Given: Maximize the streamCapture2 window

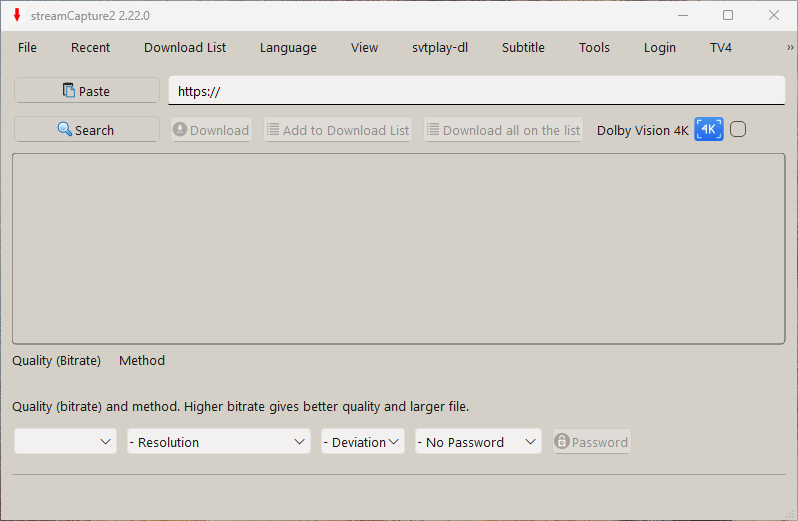Looking at the screenshot, I should point(728,15).
